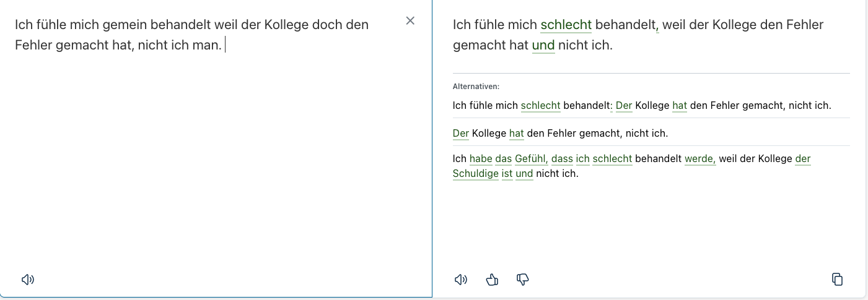Click underlined "Schuldige" in the third alternative

tap(475, 174)
